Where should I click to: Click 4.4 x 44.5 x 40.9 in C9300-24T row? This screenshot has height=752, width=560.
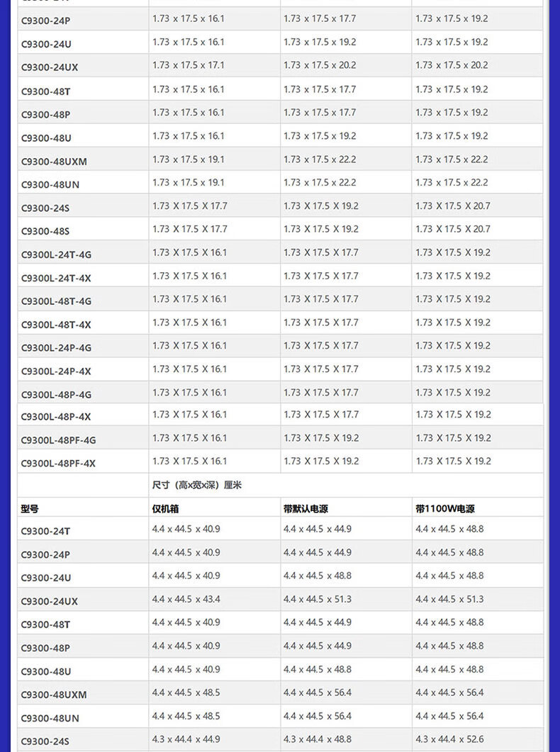point(186,529)
